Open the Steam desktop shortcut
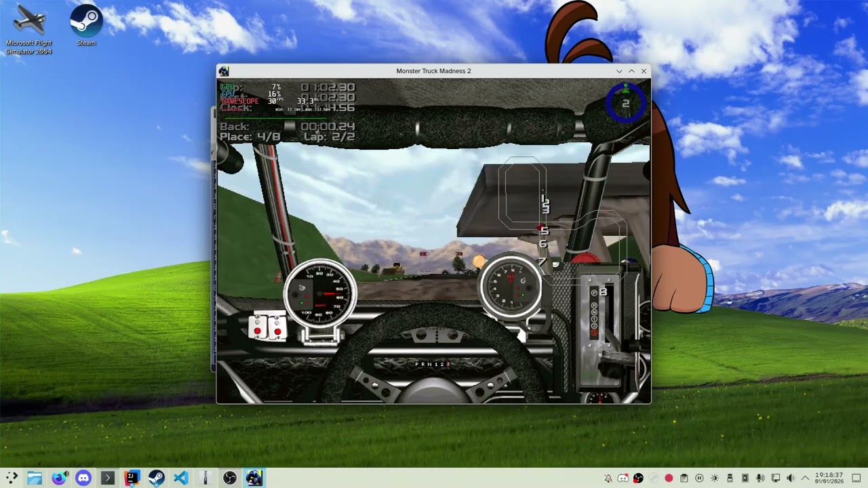Screen dimensions: 868x488 86,25
